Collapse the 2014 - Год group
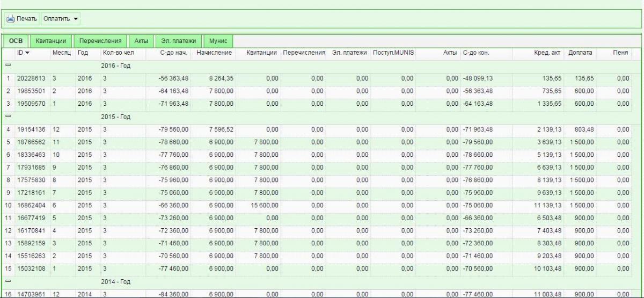Viewport: 644px width, 298px height. point(8,281)
